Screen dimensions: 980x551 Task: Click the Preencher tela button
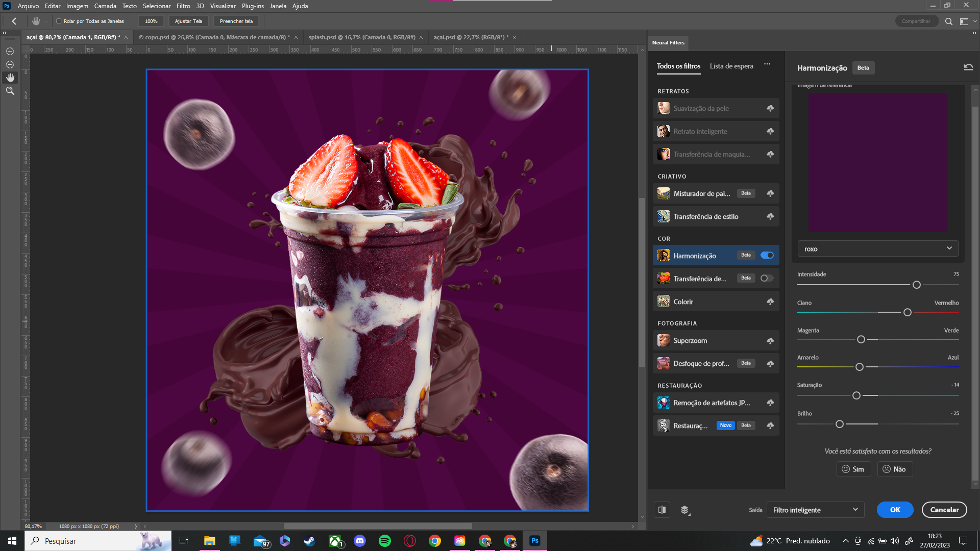(236, 21)
